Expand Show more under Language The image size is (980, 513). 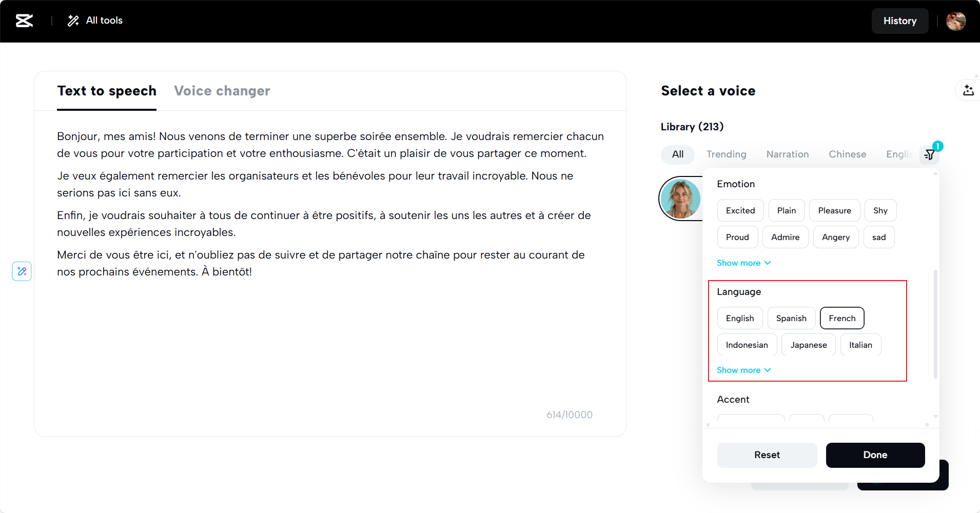click(743, 370)
